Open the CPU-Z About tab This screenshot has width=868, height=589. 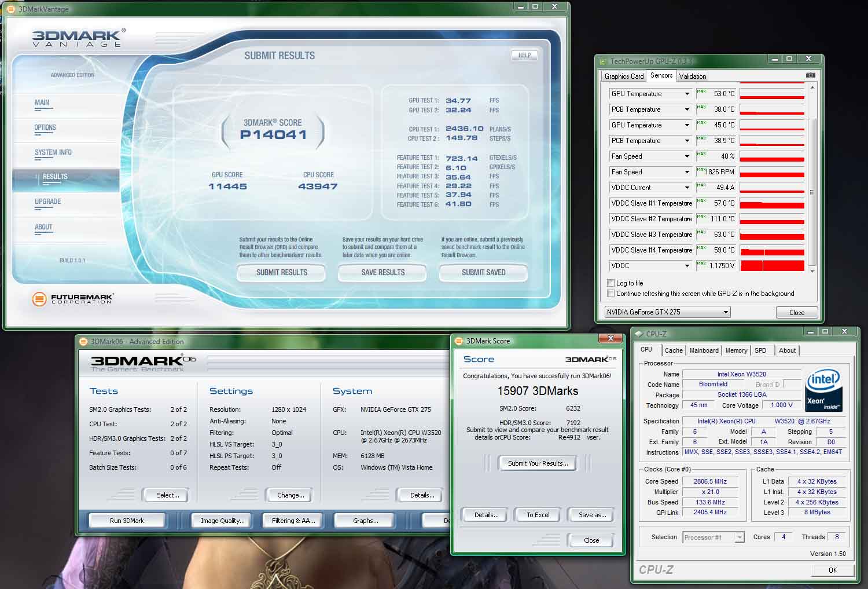(787, 350)
